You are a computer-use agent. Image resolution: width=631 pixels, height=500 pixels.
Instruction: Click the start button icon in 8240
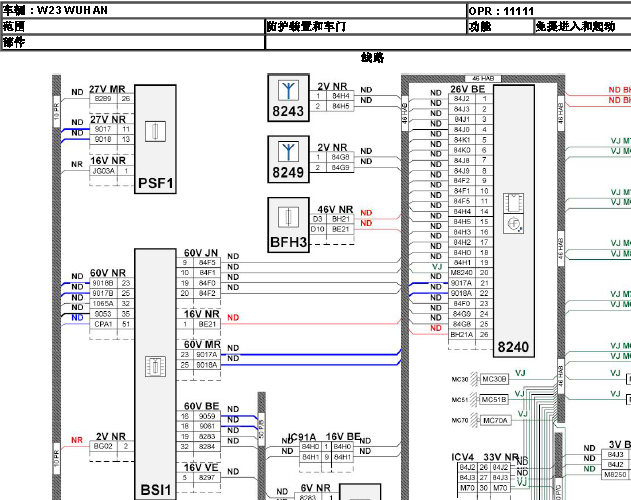tap(513, 223)
